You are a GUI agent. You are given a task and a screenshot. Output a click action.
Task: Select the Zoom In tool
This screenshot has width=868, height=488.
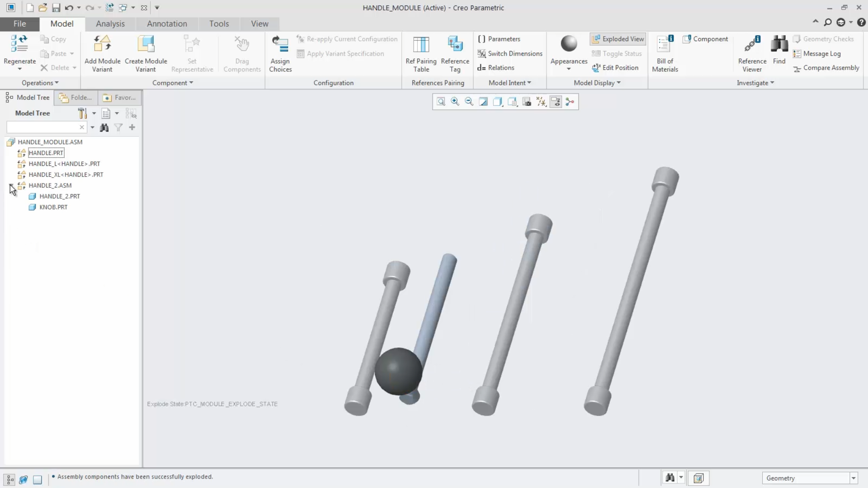(455, 101)
